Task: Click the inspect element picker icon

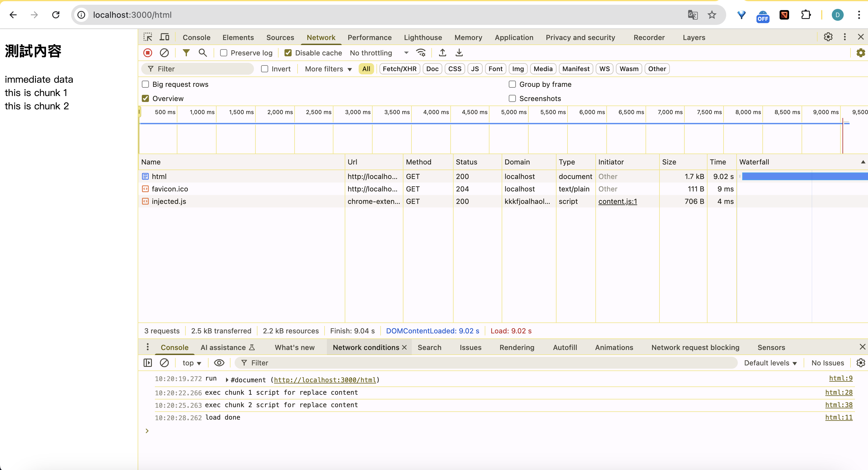Action: (148, 37)
